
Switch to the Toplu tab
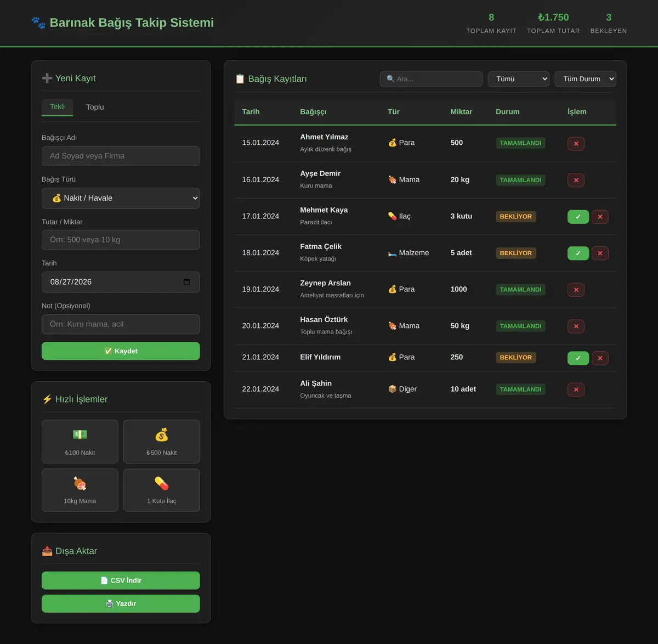point(95,107)
